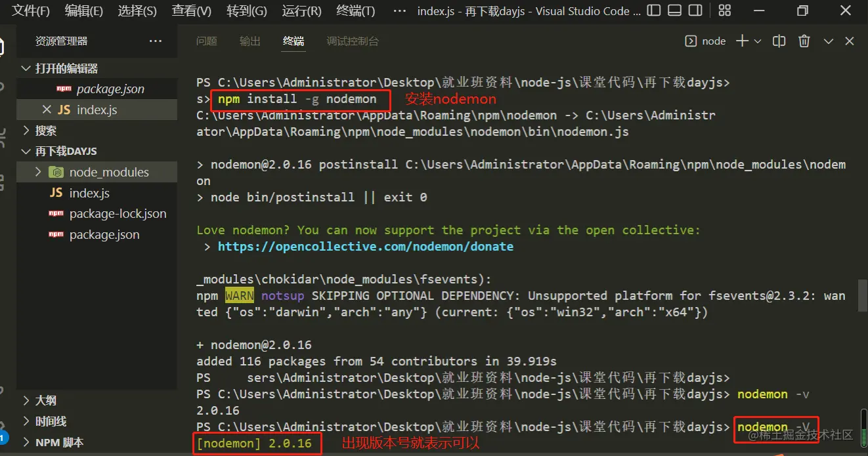Click the 'added 116 packages' terminal line
The height and width of the screenshot is (456, 868).
376,362
